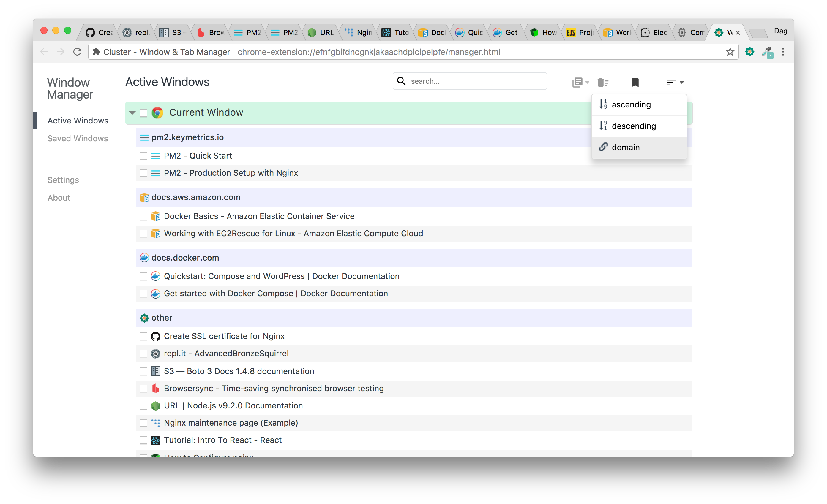Tick the Current Window checkbox
This screenshot has height=504, width=827.
point(143,113)
